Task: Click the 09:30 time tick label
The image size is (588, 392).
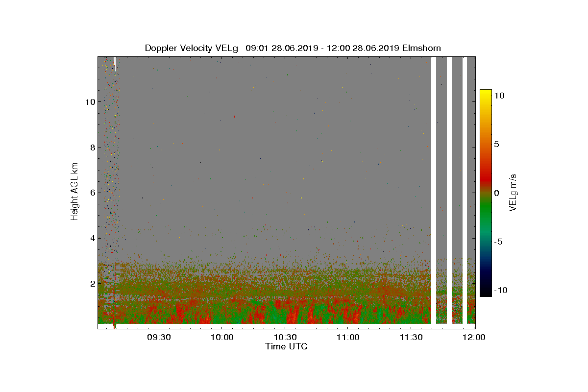Action: tap(158, 337)
